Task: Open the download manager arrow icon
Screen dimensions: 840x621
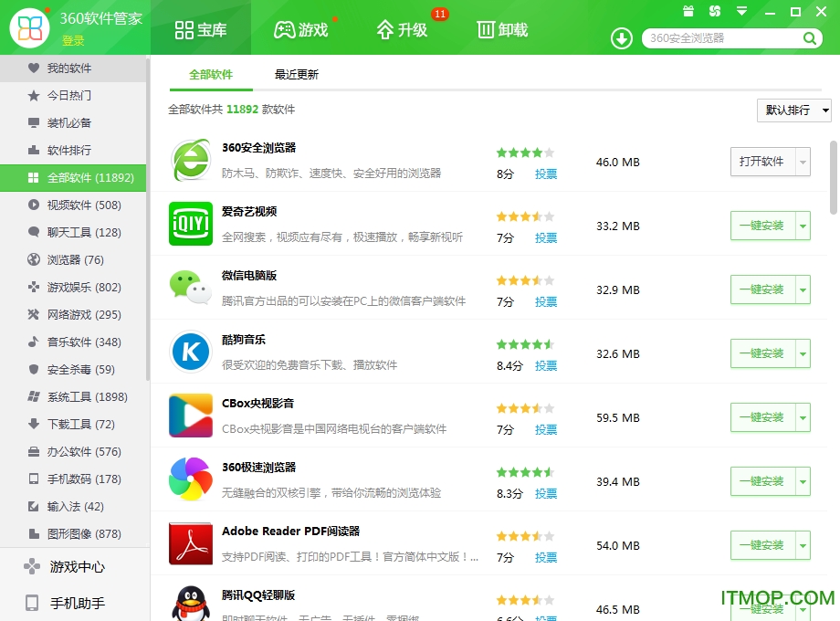Action: click(x=622, y=38)
